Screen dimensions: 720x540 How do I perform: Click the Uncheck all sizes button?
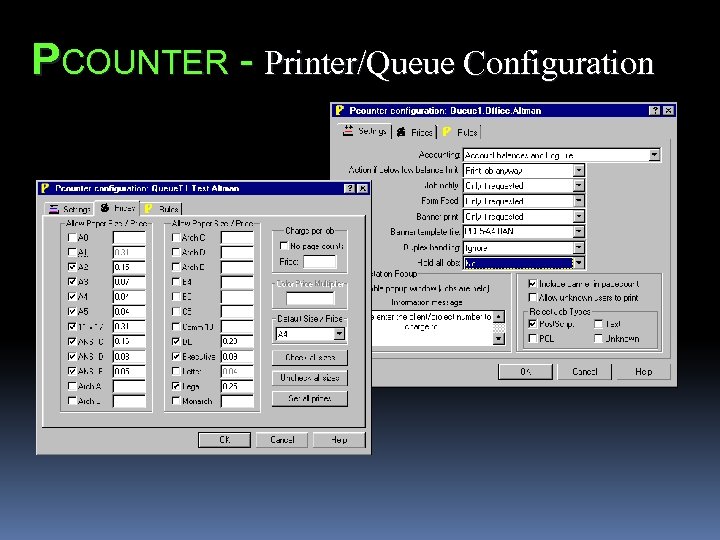[x=310, y=378]
